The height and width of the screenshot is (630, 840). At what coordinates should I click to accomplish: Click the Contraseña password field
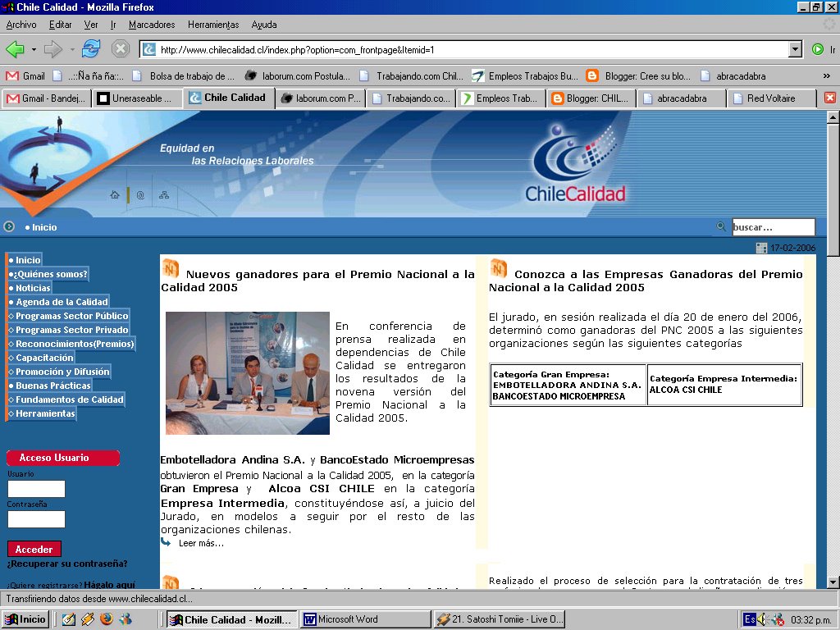[x=36, y=519]
